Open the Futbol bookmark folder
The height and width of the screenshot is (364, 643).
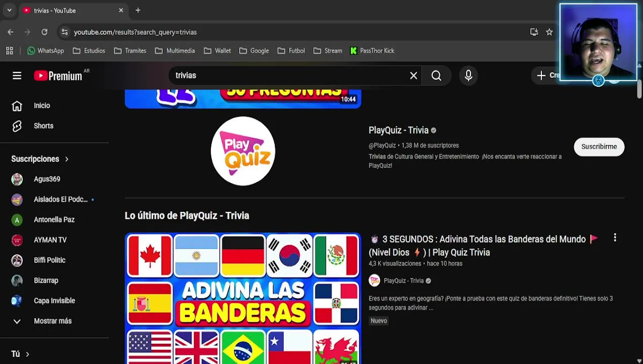pyautogui.click(x=291, y=51)
